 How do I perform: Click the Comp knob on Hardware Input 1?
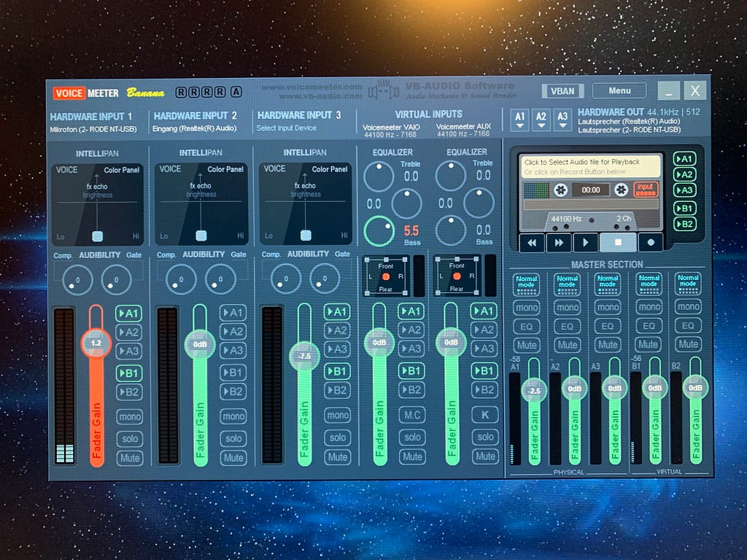77,280
